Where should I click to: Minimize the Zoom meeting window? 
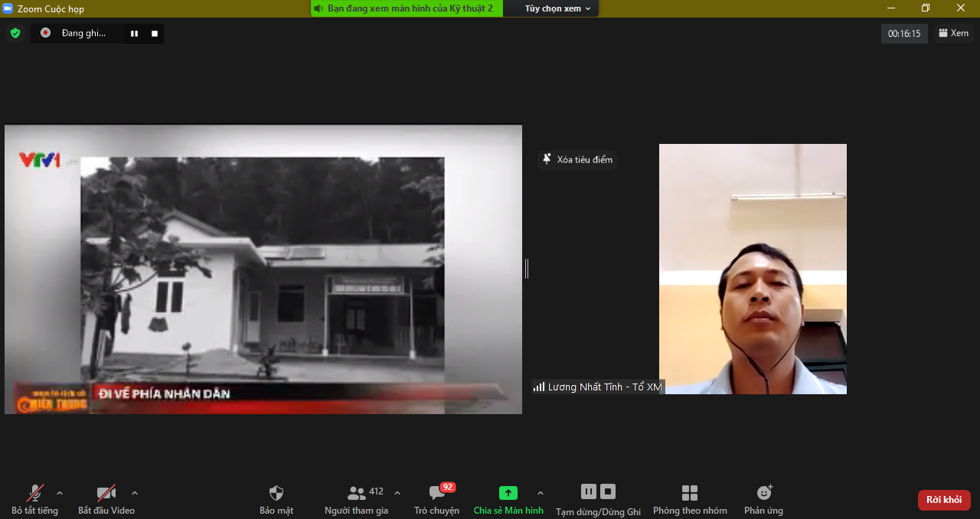[891, 8]
